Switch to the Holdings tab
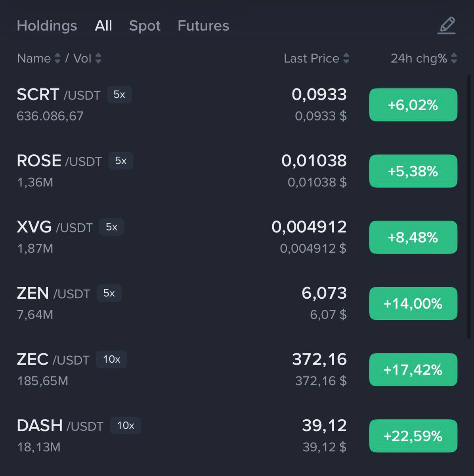Viewport: 474px width, 476px height. (47, 26)
